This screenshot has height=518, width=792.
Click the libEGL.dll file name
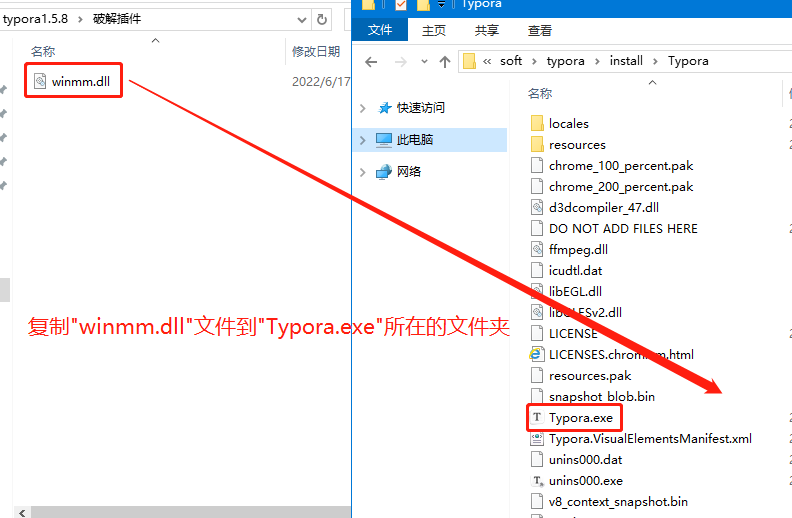tap(575, 291)
